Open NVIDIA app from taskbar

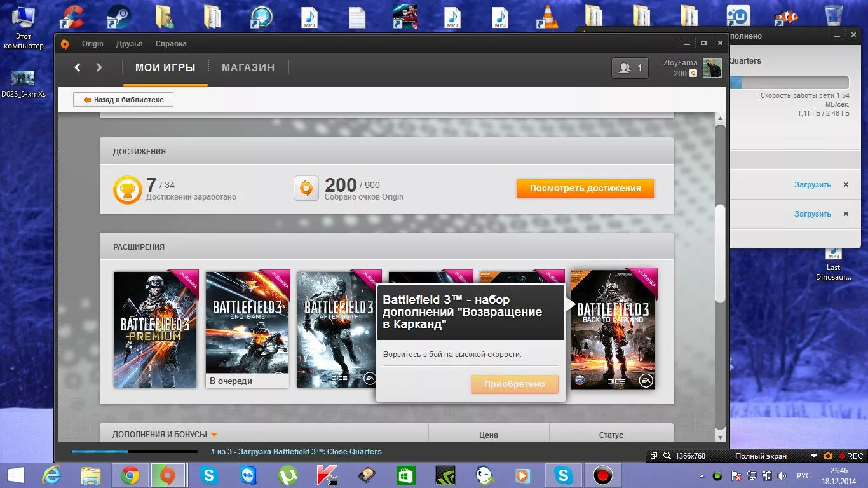(x=445, y=475)
